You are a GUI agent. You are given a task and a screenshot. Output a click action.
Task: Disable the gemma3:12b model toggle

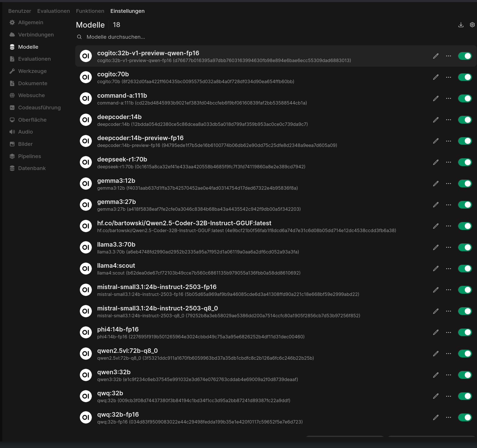[465, 184]
